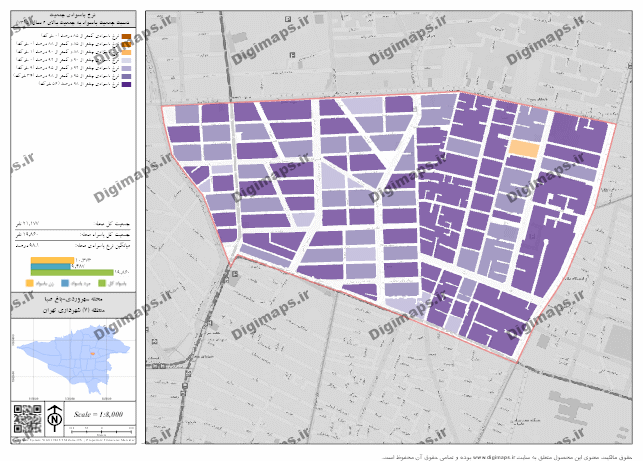Click the legend panel title header
This screenshot has width=643, height=461.
[x=73, y=19]
